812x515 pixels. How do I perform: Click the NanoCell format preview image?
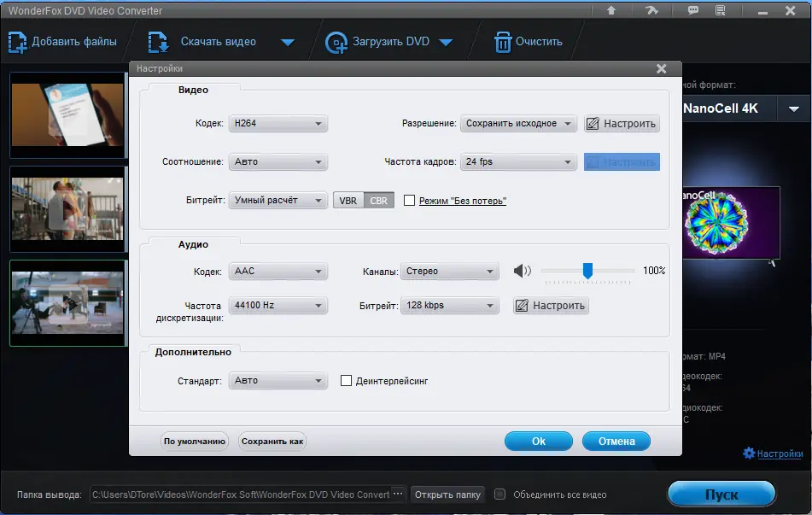[x=730, y=223]
